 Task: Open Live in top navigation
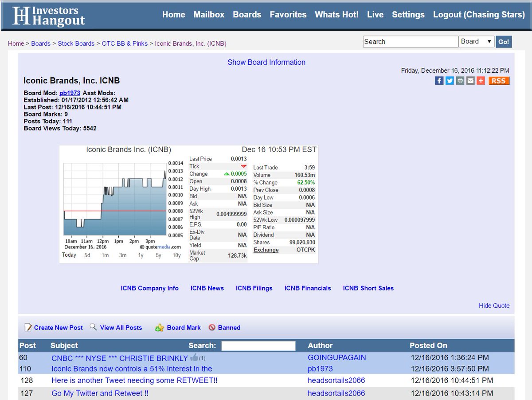[375, 15]
